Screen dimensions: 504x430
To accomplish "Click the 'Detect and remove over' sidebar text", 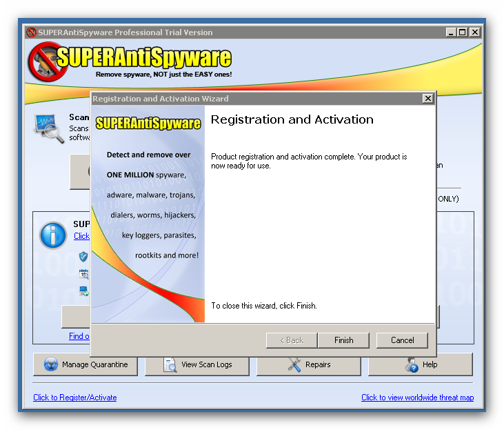I will click(148, 155).
